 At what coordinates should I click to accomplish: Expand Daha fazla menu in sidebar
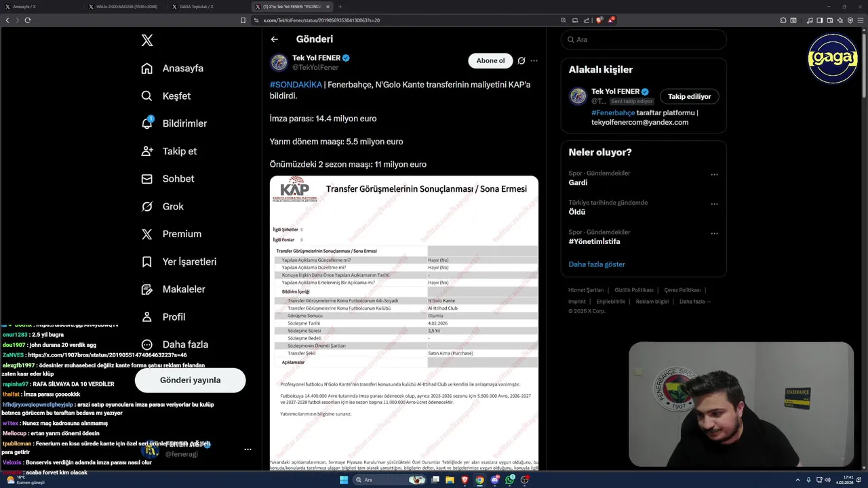click(174, 344)
